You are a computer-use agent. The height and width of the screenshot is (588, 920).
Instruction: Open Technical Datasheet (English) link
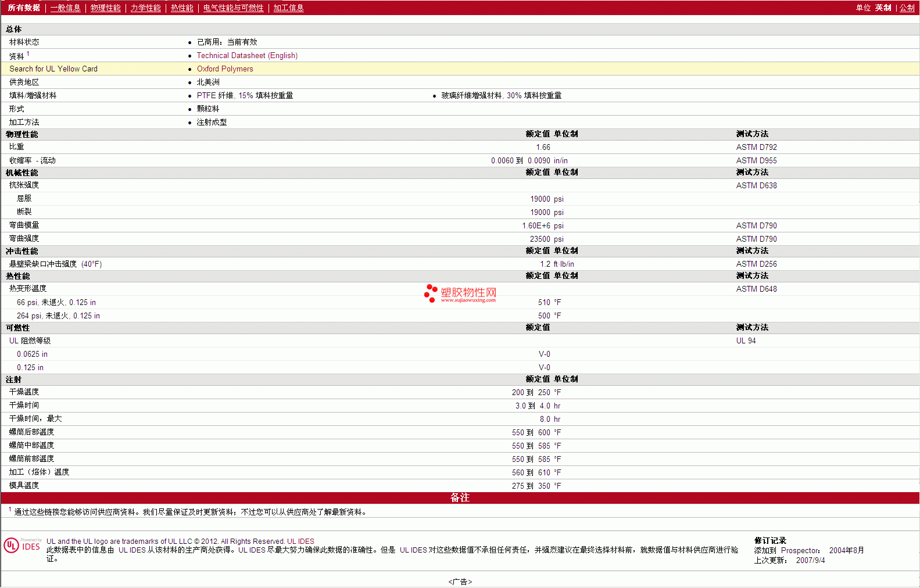(247, 56)
